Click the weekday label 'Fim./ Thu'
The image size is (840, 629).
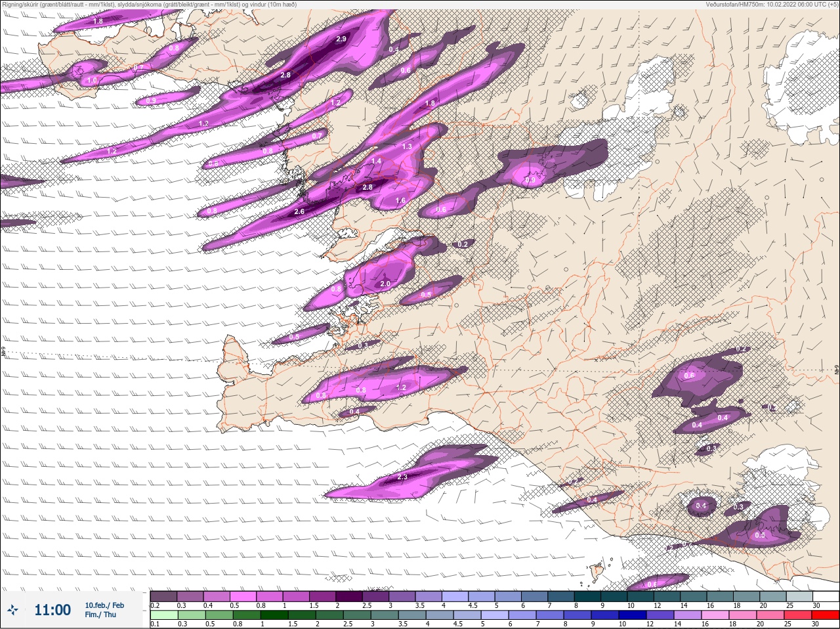coord(100,615)
